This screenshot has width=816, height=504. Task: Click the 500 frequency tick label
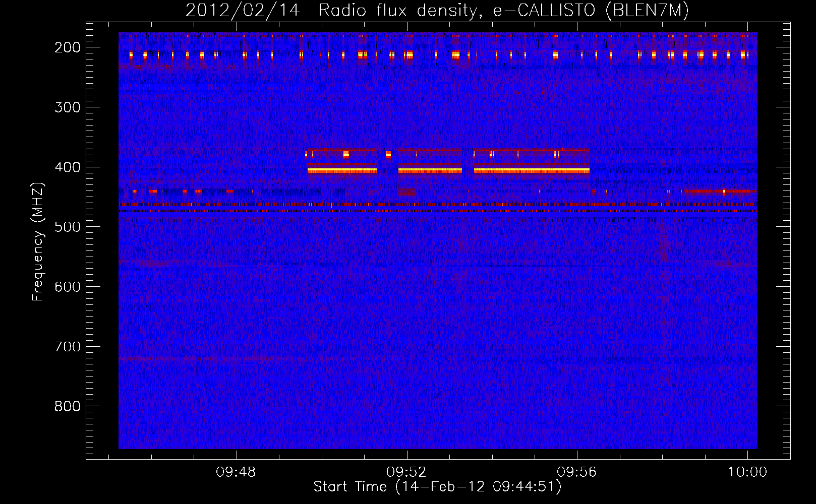click(x=68, y=227)
